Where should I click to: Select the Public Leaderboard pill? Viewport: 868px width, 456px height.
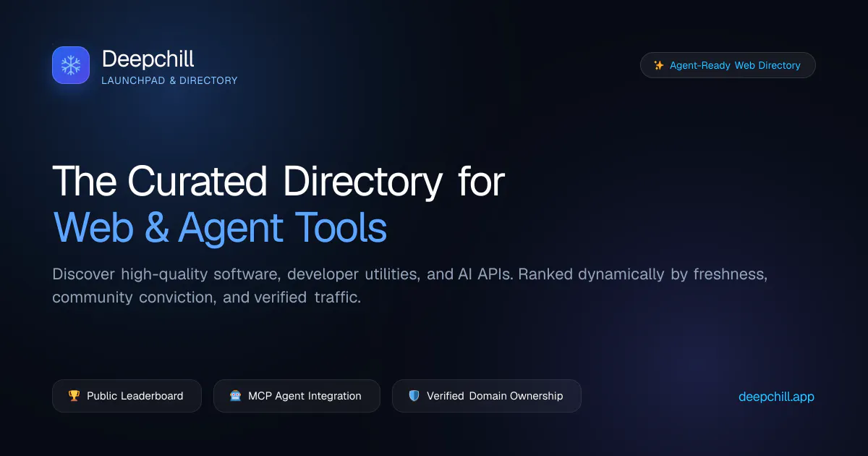[127, 396]
